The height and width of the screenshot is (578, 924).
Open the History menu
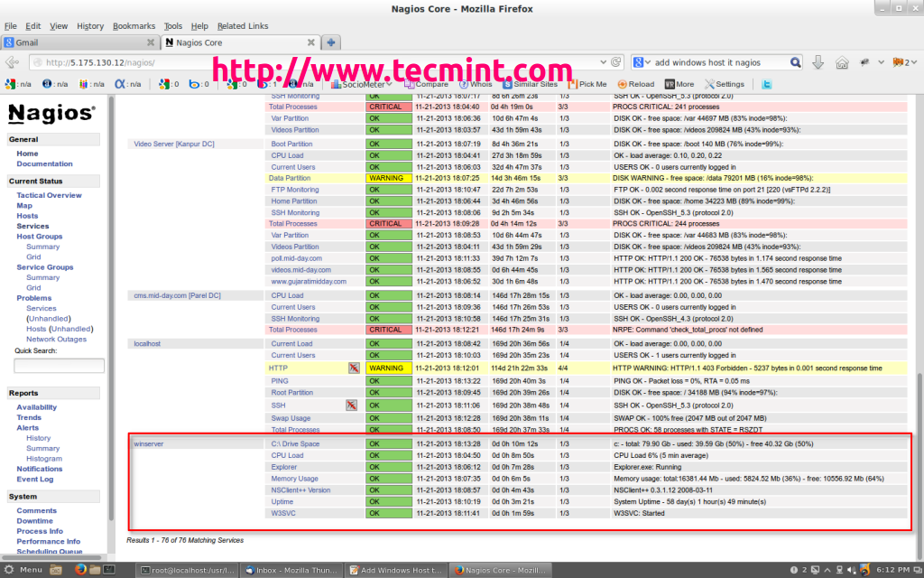pyautogui.click(x=90, y=26)
